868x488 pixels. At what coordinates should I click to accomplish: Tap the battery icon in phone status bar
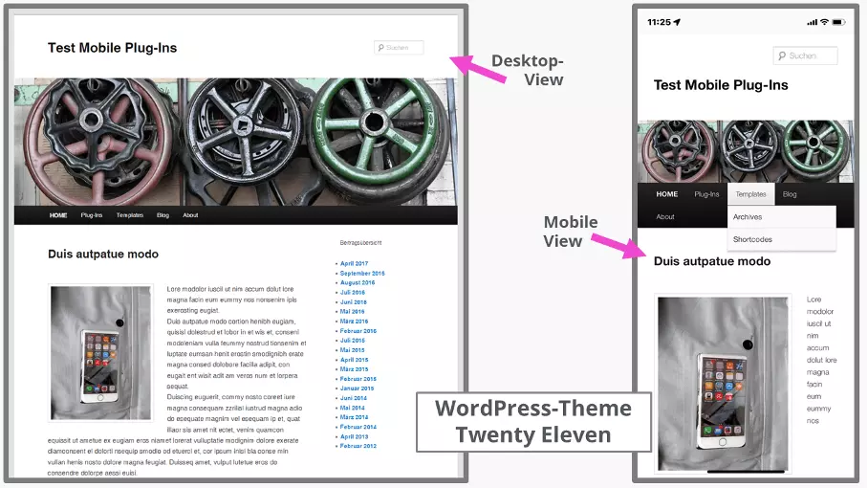[x=840, y=22]
